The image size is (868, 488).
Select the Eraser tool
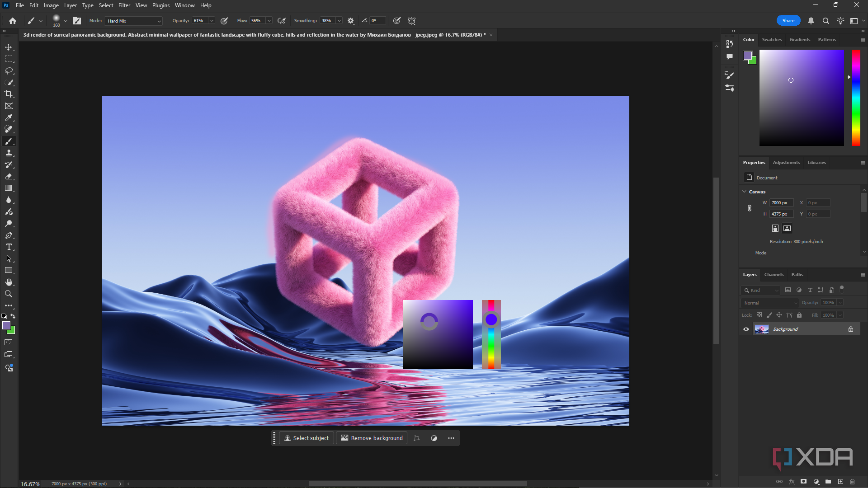[x=9, y=177]
